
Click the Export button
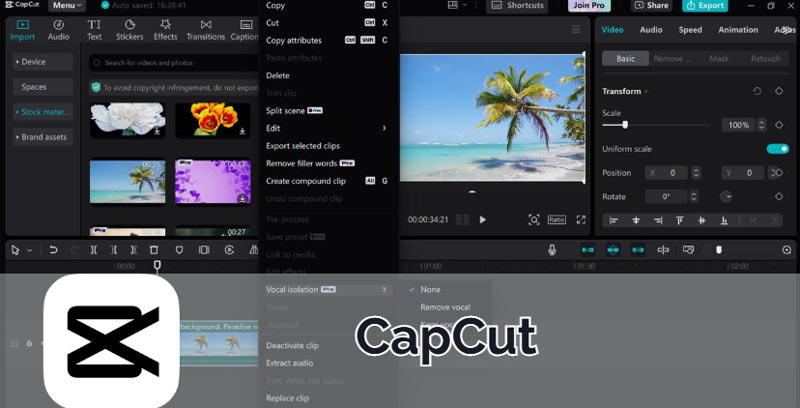click(705, 6)
